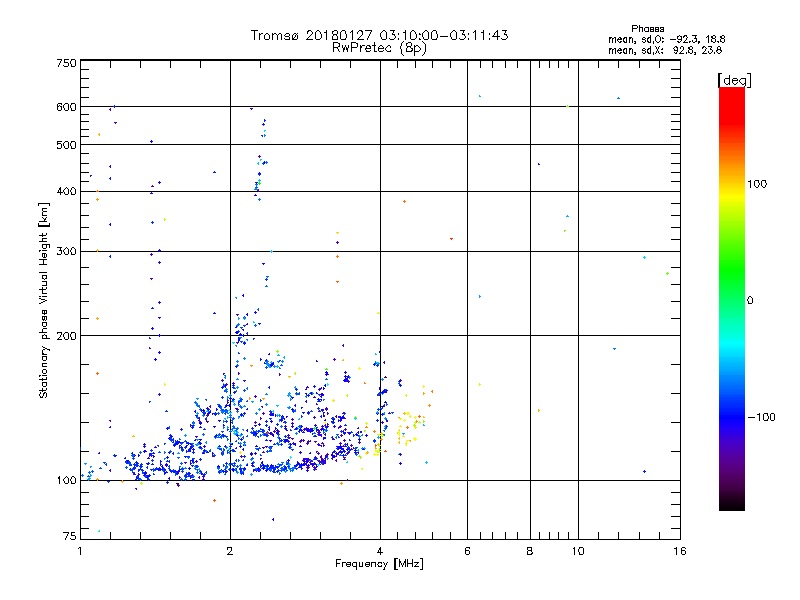Click the 10 tick label on frequency axis
Screen dimensions: 800x600
[x=578, y=551]
